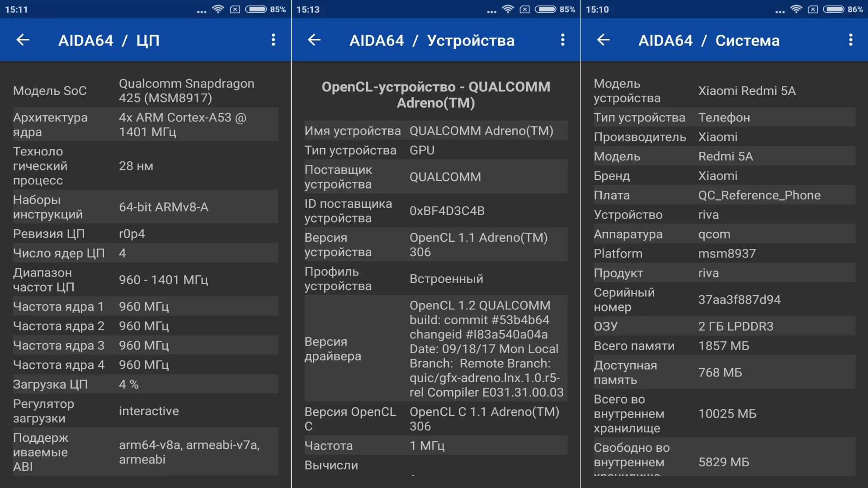Select the 'Загрузка ЦП' row
Image resolution: width=868 pixels, height=488 pixels.
coord(145,384)
